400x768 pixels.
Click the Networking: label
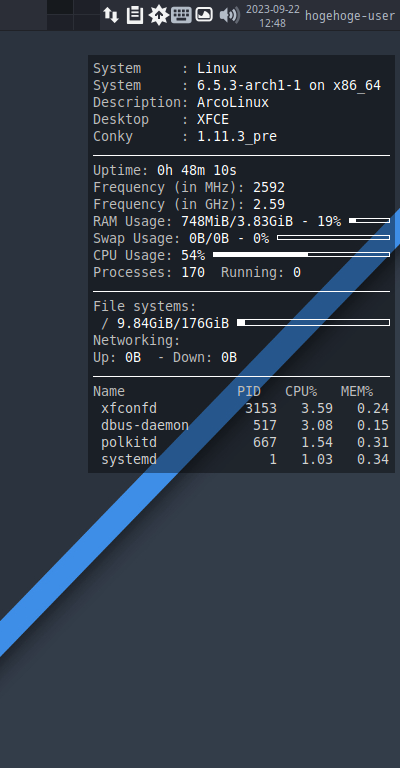tap(137, 340)
